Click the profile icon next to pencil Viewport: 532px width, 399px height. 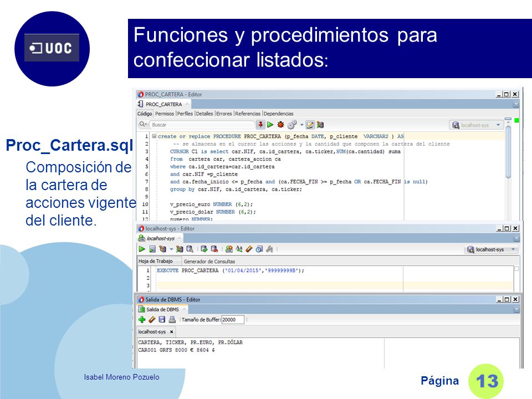click(320, 125)
